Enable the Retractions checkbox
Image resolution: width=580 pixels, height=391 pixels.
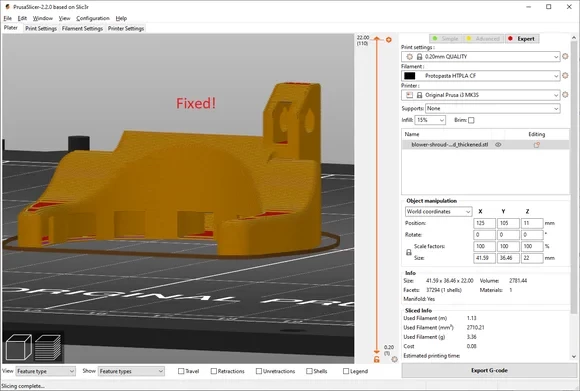(213, 371)
